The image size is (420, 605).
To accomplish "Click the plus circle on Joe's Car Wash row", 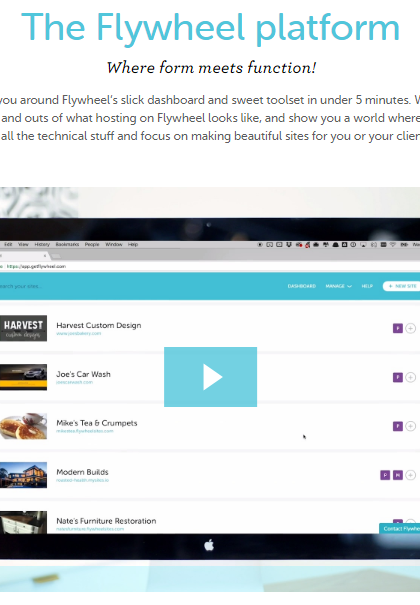I will pyautogui.click(x=411, y=377).
